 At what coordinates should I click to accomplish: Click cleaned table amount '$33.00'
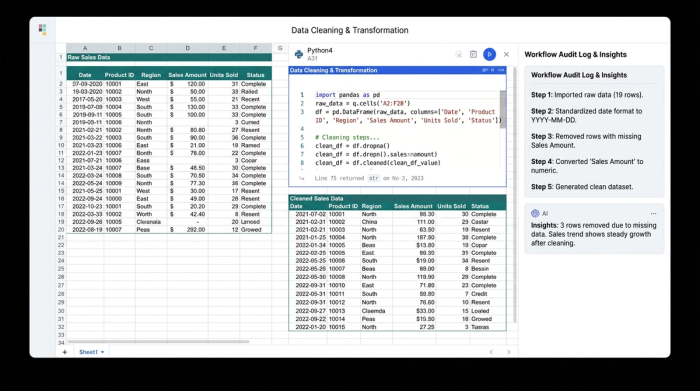(x=425, y=311)
